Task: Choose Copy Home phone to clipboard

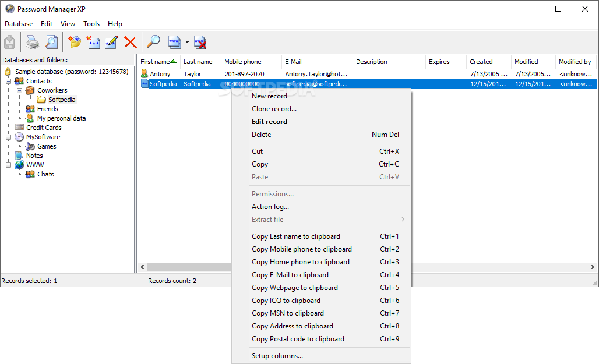Action: coord(321,262)
